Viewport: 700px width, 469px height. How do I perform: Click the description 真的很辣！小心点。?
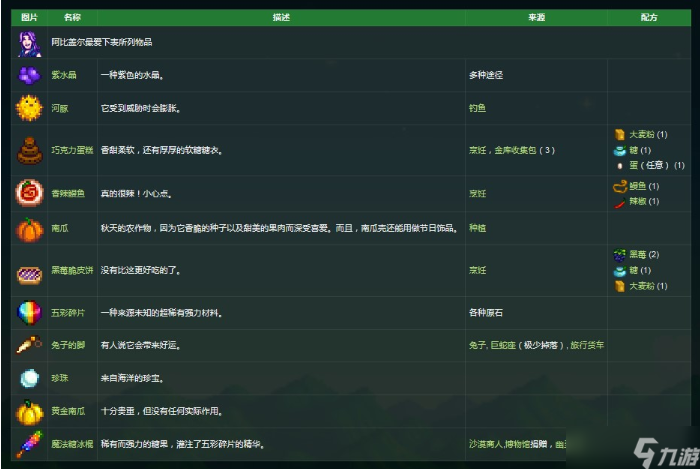137,194
